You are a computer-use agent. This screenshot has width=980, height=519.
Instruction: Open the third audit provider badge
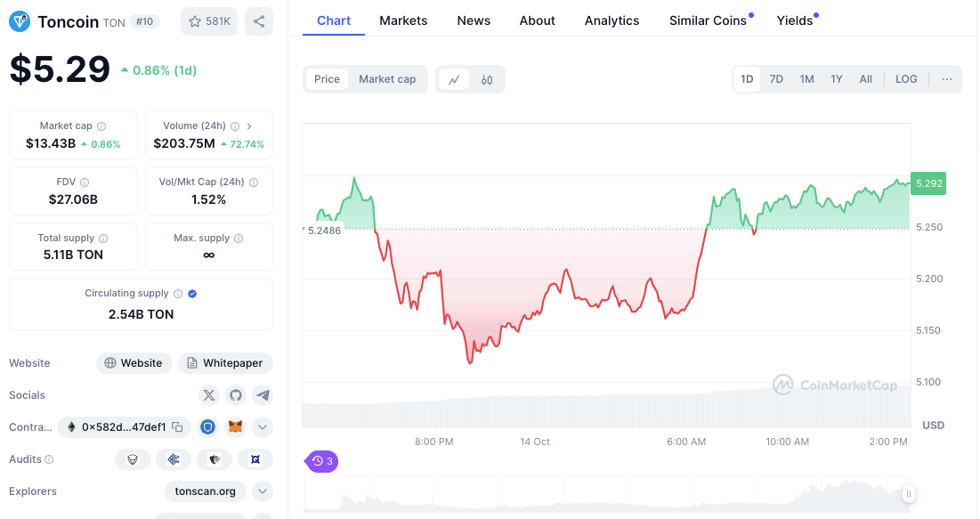pyautogui.click(x=215, y=459)
